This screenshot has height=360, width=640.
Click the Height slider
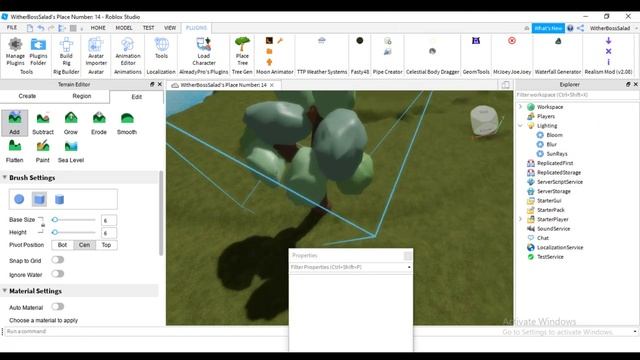(x=73, y=232)
